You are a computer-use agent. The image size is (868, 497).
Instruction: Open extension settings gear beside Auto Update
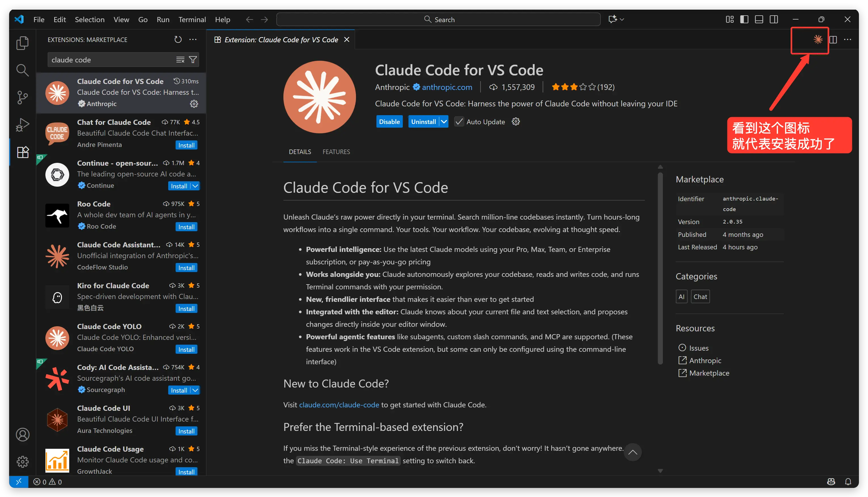[516, 121]
